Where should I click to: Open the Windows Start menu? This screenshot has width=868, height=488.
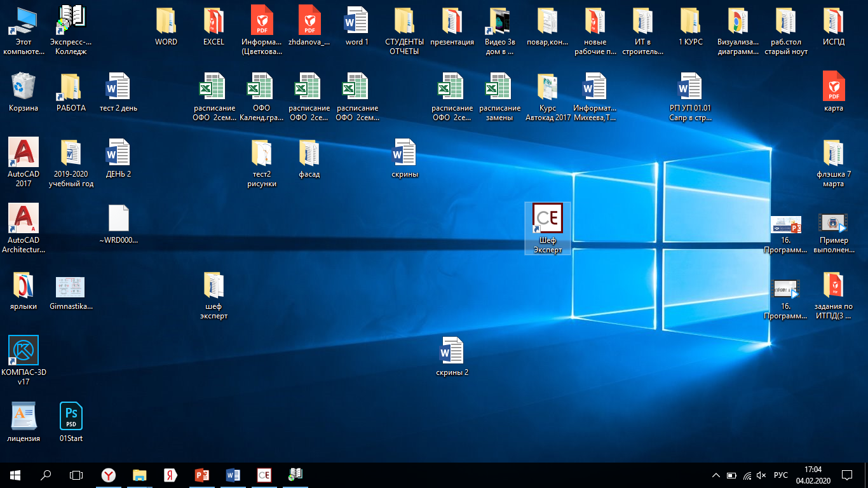tap(15, 475)
